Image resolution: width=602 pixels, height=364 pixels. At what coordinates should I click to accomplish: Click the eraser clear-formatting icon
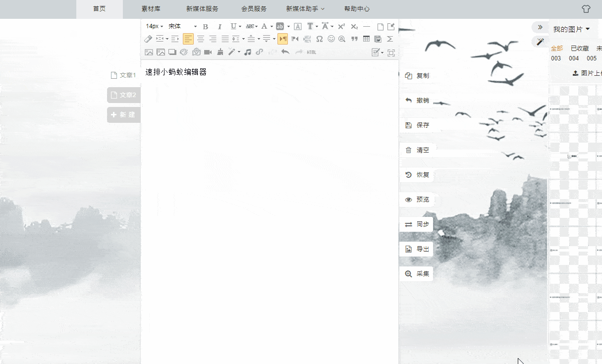[148, 39]
